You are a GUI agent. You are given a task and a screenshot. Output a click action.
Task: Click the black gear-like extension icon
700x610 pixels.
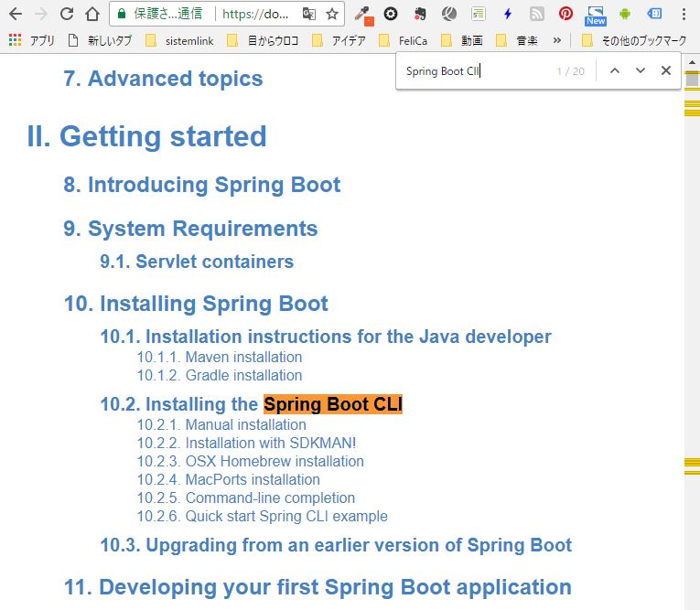(x=391, y=14)
